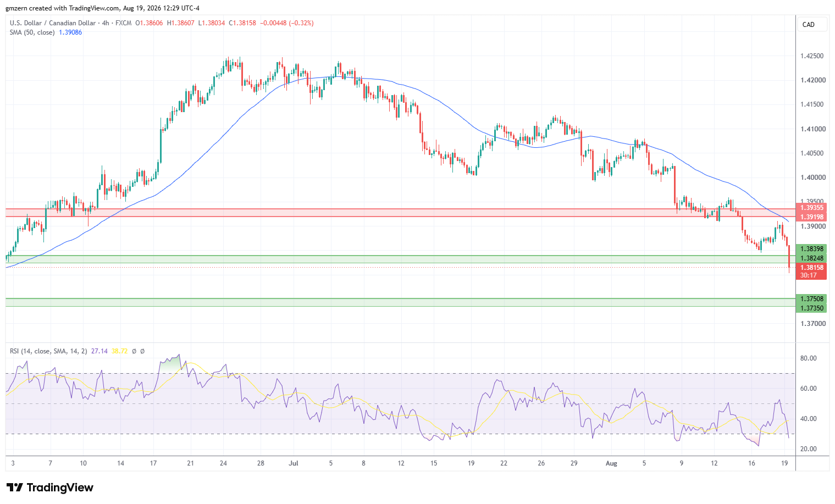Click the high price H1.38607
Viewport: 835px width, 504px height.
tap(180, 23)
